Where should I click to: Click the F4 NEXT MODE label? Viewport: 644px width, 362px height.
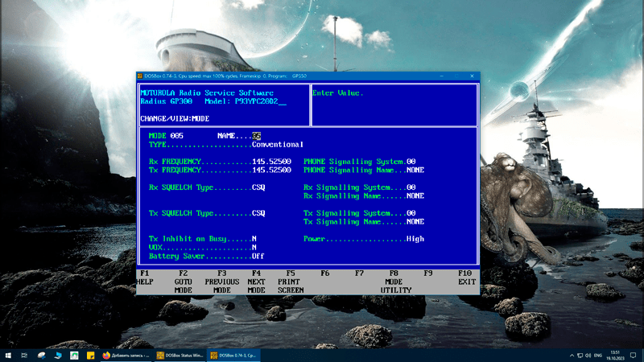[256, 282]
